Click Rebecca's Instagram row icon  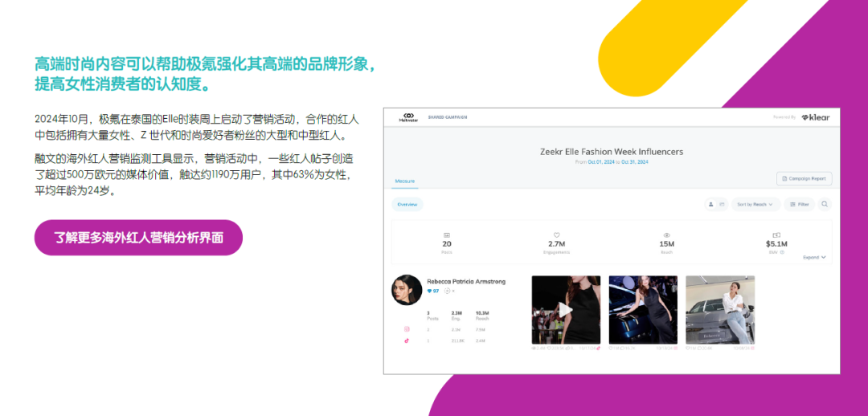(x=407, y=329)
